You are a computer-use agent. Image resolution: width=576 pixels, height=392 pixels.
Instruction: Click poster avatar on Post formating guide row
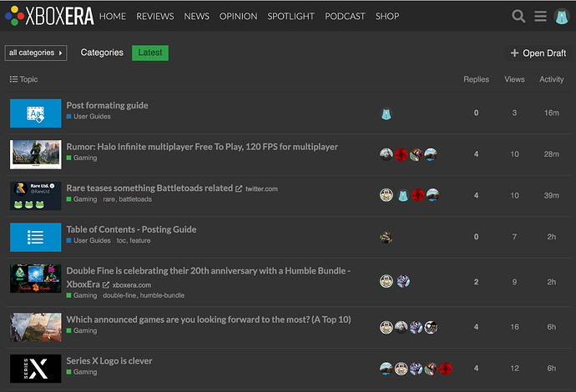pyautogui.click(x=386, y=113)
